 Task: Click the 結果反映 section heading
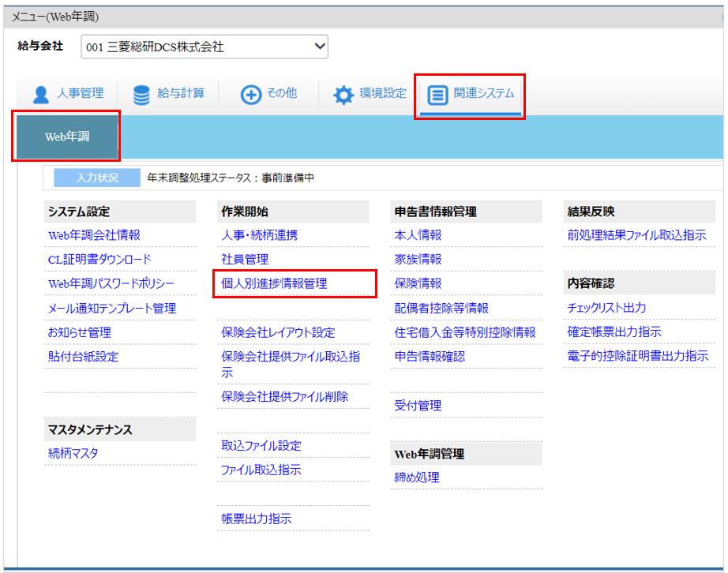[591, 212]
